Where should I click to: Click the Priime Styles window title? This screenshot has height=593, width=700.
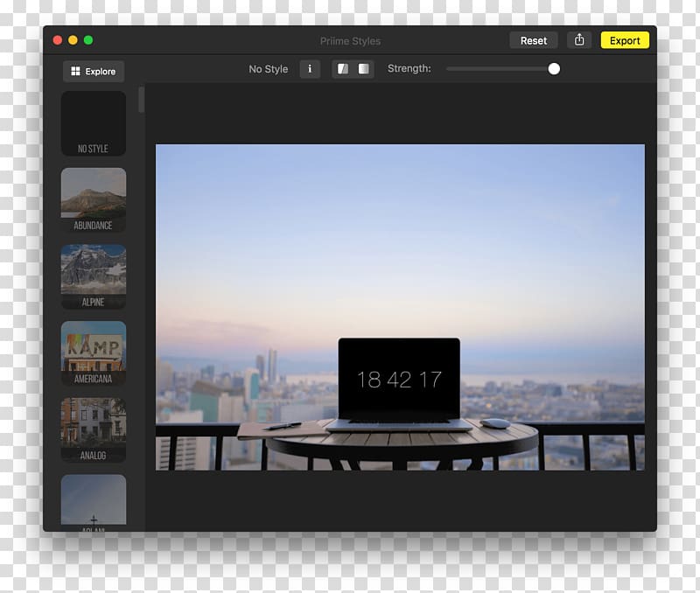pyautogui.click(x=351, y=41)
